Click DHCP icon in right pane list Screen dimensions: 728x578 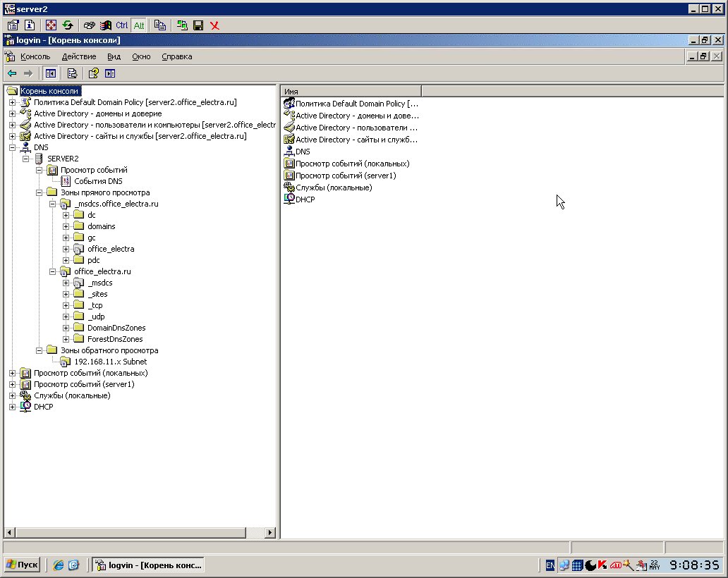289,199
